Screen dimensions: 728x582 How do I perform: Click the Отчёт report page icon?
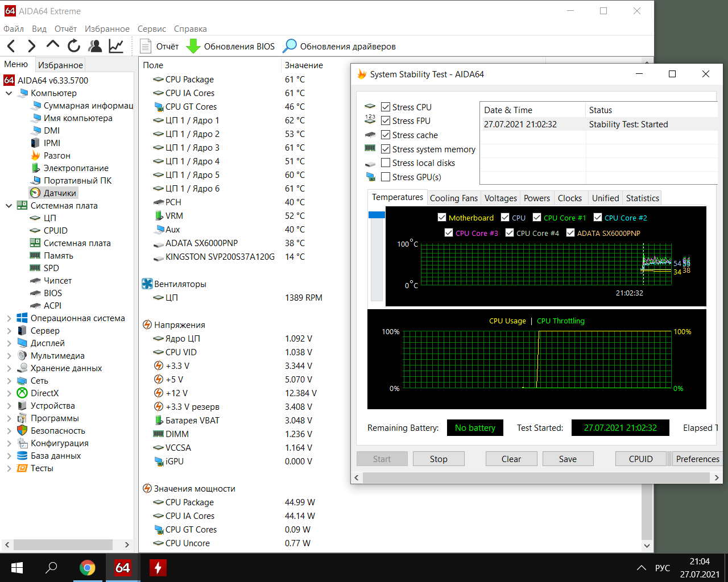pos(146,46)
